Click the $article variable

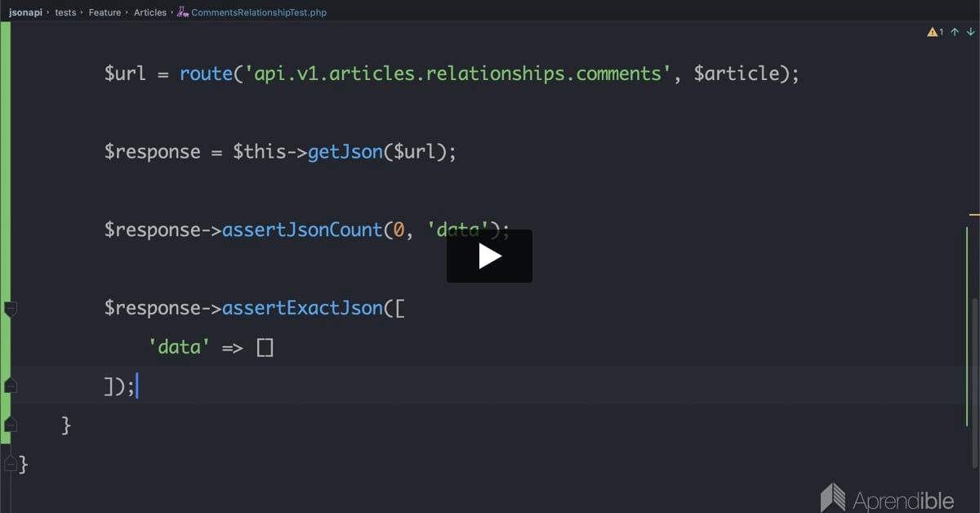[736, 74]
